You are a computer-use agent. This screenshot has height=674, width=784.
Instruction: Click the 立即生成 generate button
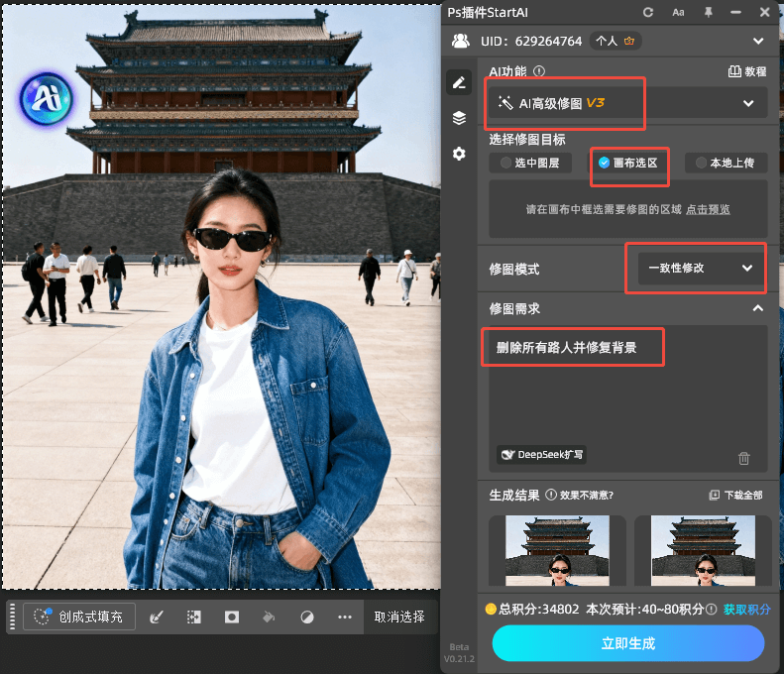click(628, 643)
